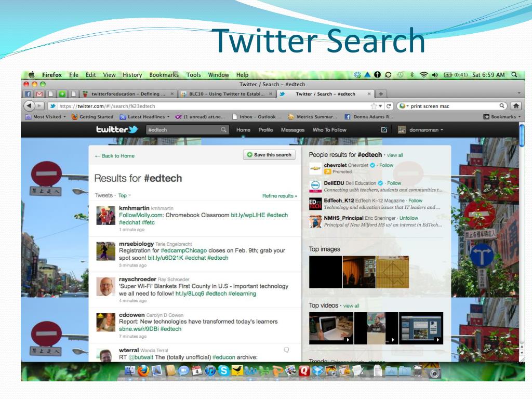This screenshot has height=399, width=532.
Task: Click magnifier in Firefox search box
Action: [502, 106]
